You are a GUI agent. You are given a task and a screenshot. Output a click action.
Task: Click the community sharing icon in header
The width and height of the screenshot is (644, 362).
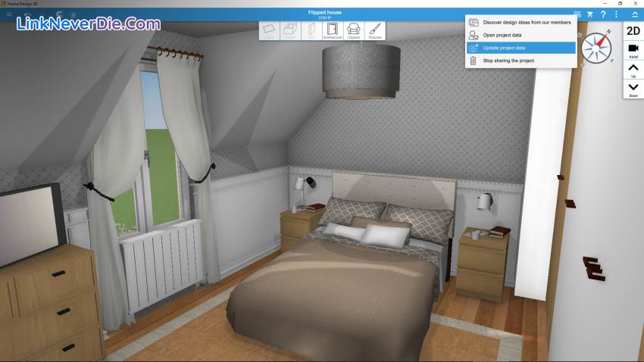pos(577,14)
